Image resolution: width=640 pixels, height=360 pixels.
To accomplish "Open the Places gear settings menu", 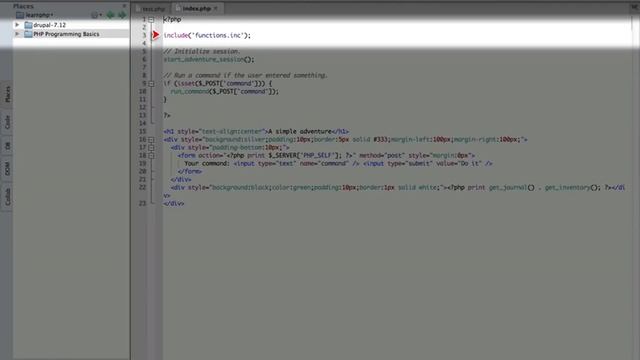I will coord(96,15).
